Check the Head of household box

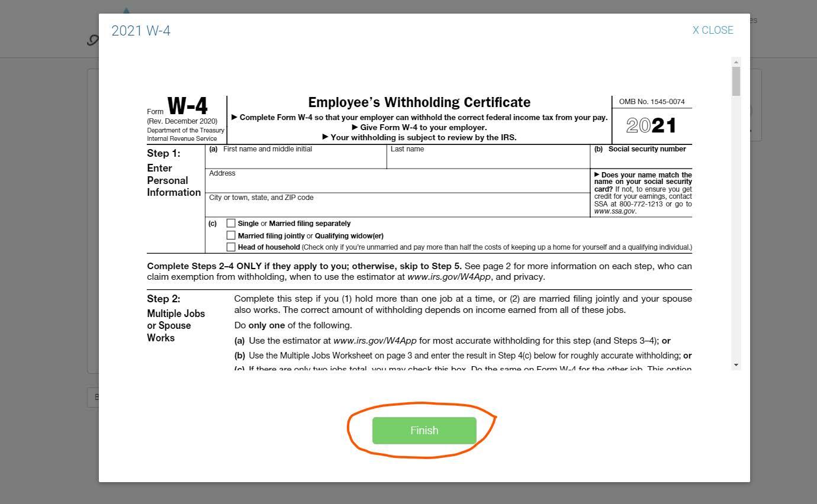coord(231,247)
